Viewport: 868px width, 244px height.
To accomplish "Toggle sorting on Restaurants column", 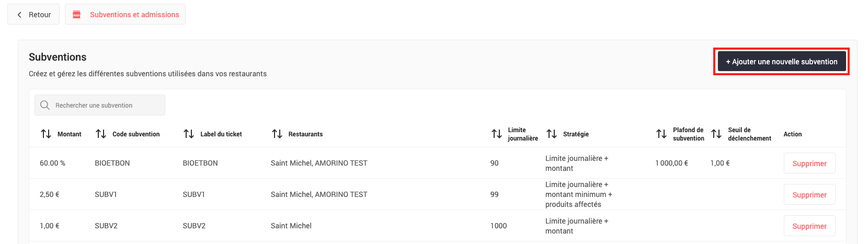I will 277,134.
